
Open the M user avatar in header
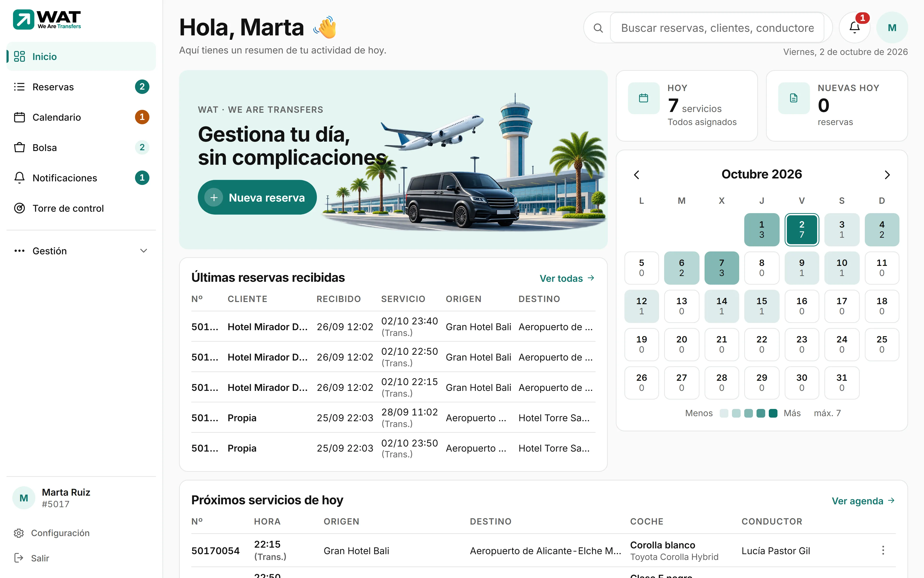(892, 27)
